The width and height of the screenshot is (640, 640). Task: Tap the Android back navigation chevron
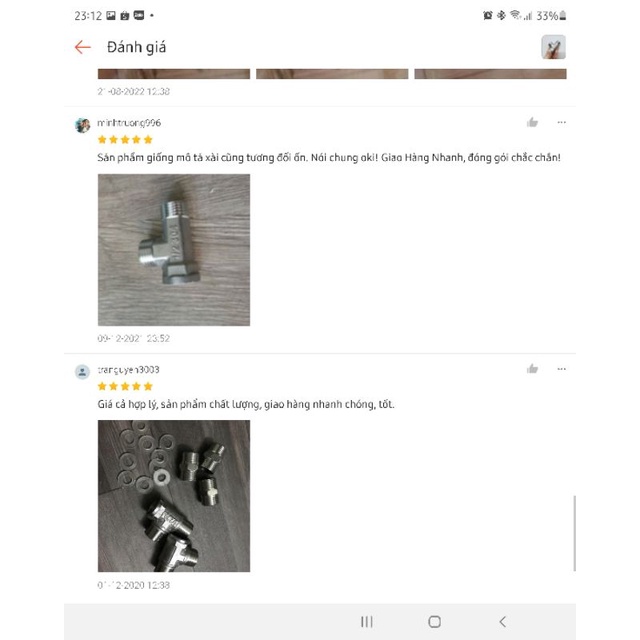503,622
